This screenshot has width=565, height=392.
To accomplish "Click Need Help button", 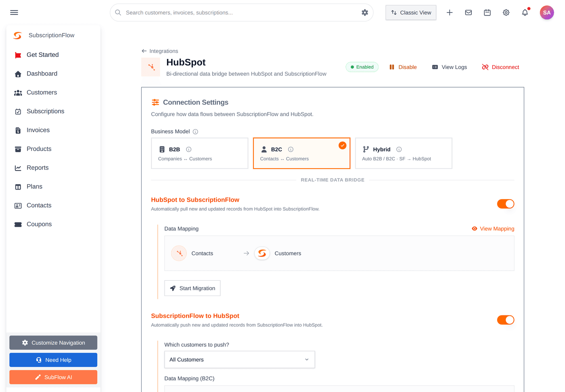I will point(53,360).
